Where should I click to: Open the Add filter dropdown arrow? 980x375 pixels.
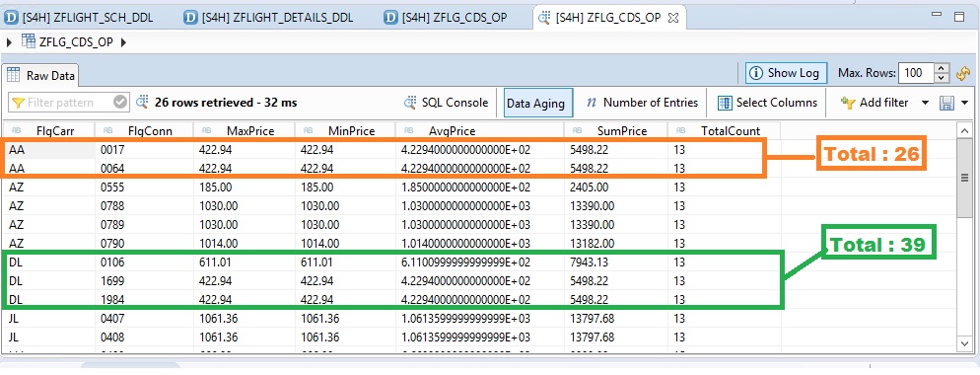click(x=926, y=103)
